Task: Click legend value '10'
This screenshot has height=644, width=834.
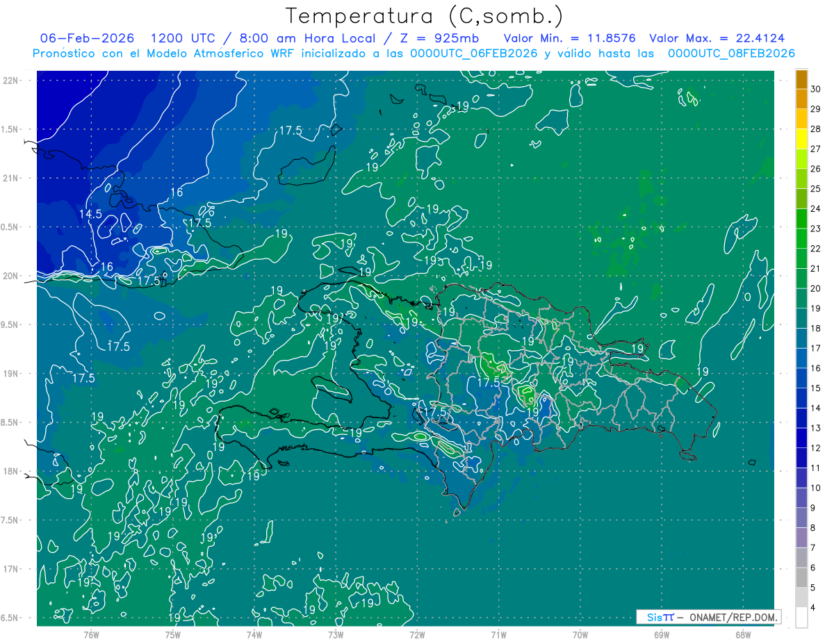Action: click(x=816, y=488)
